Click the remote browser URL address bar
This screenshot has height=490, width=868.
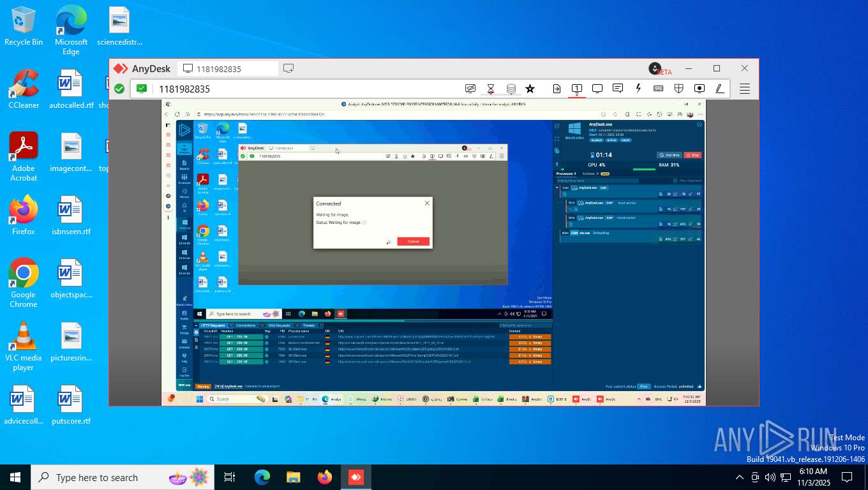click(x=396, y=114)
